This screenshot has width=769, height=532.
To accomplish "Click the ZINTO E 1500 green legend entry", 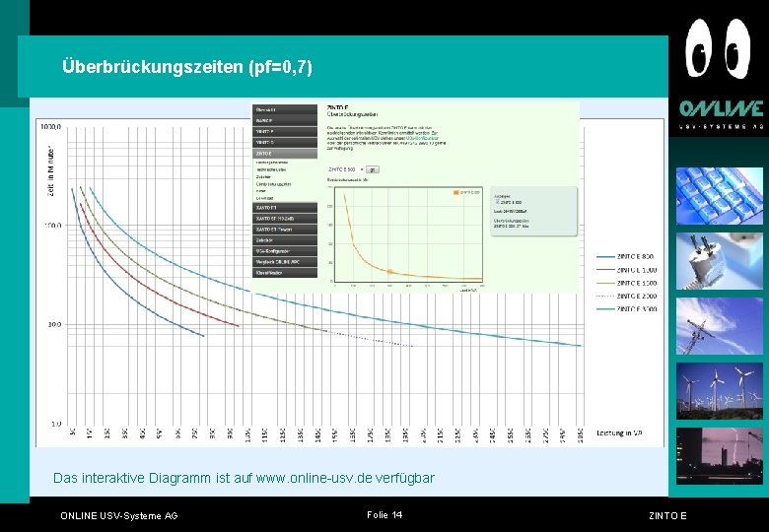I will [626, 283].
